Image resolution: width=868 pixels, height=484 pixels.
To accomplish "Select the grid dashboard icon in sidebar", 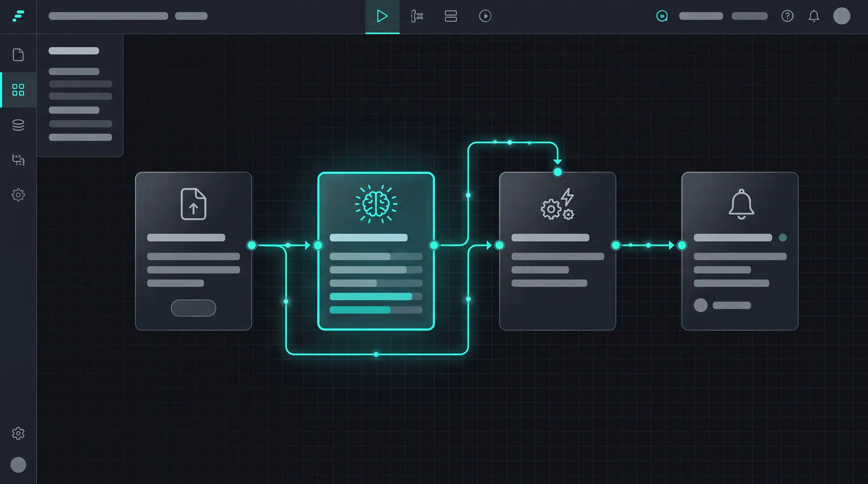I will [x=18, y=90].
